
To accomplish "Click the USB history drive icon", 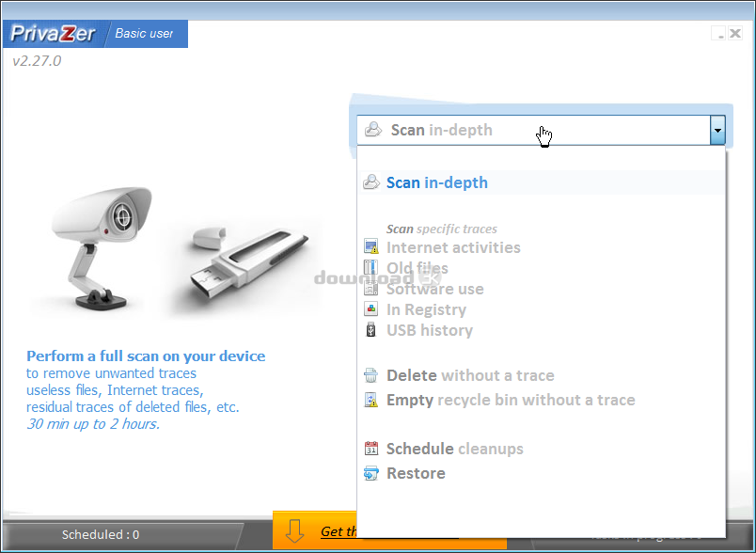I will pyautogui.click(x=370, y=330).
